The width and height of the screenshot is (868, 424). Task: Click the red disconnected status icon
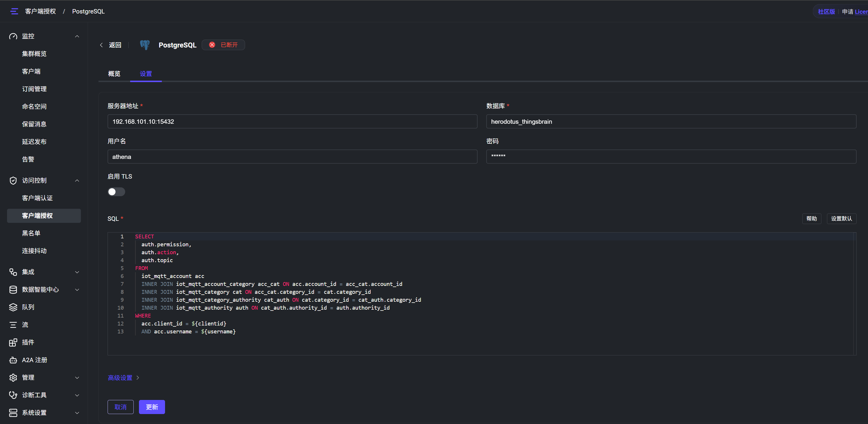click(x=212, y=45)
